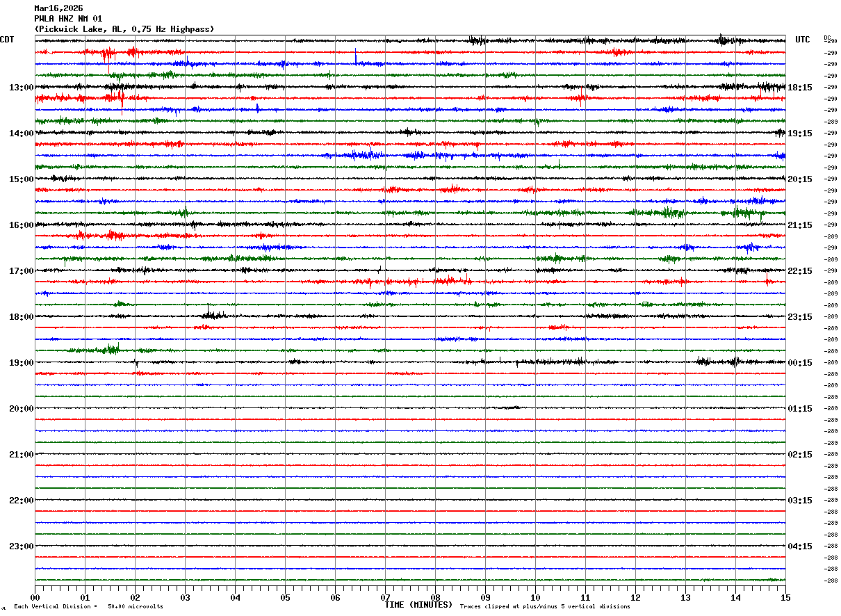
Task: Select the station code PWLA HNZ NM 01
Action: pos(68,19)
